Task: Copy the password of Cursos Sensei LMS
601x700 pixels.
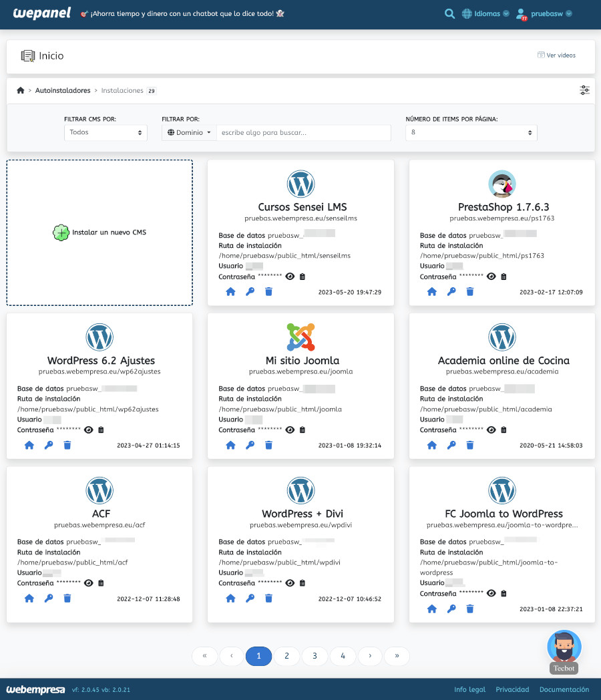Action: (x=303, y=277)
